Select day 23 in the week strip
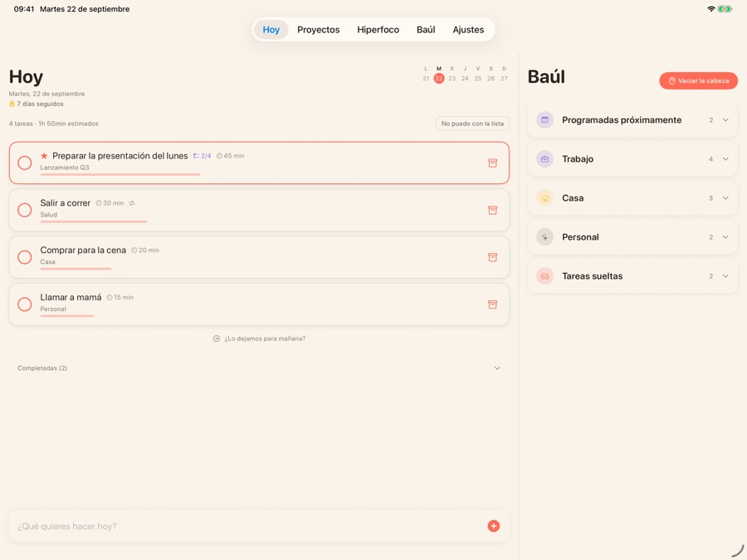This screenshot has height=560, width=747. pos(452,79)
